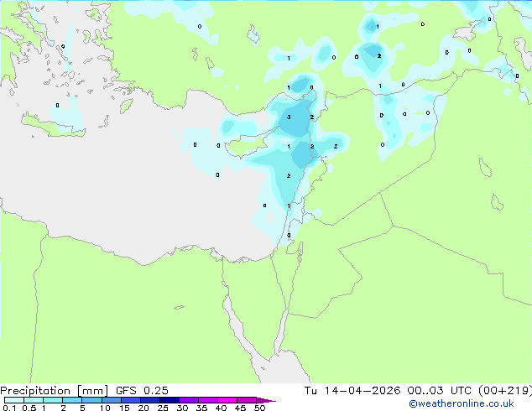The height and width of the screenshot is (411, 532).
Task: Click the 45–50 mm legend color swatch
Action: tap(247, 400)
